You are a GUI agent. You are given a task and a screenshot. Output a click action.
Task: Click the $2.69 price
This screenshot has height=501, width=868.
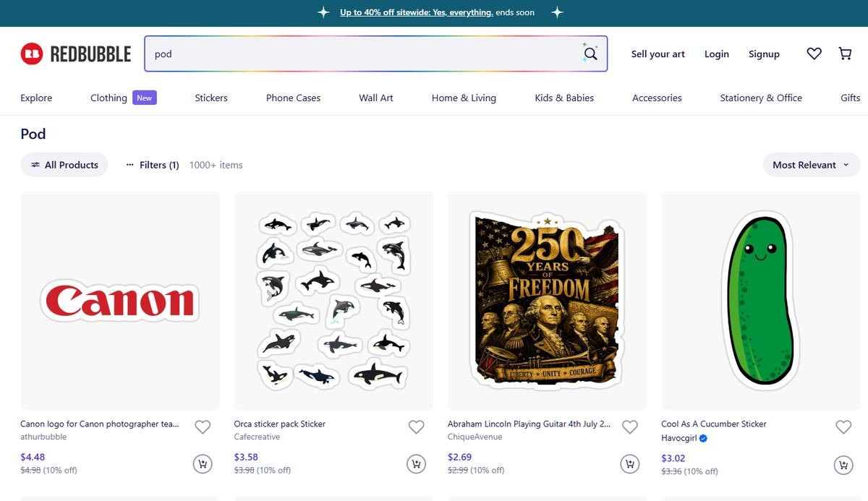click(460, 457)
